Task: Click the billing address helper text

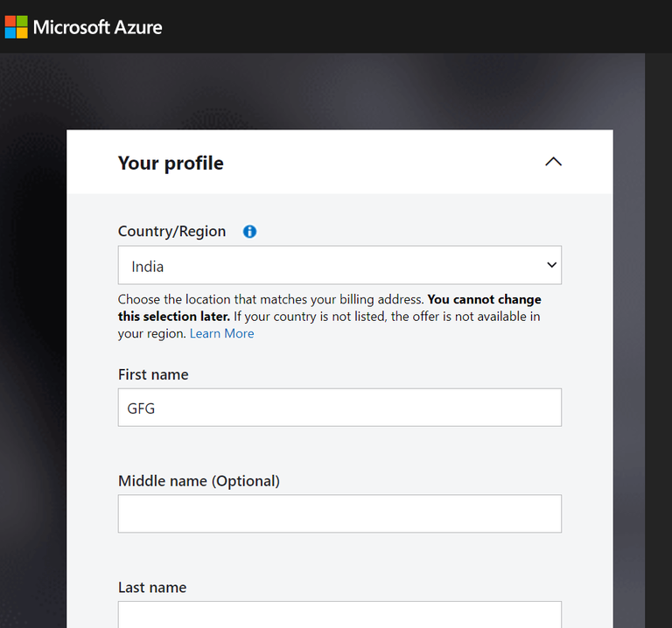Action: pyautogui.click(x=271, y=299)
